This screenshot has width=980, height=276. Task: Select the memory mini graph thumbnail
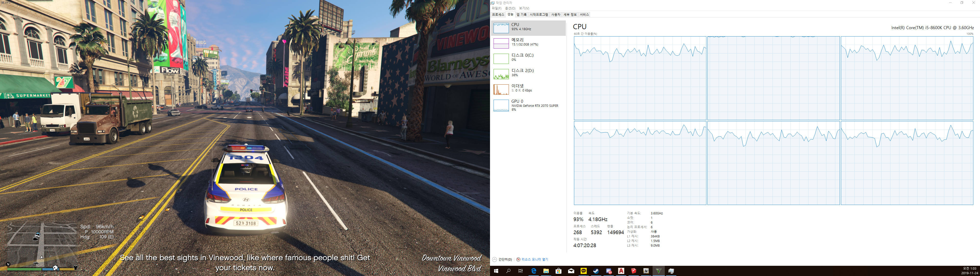pyautogui.click(x=501, y=43)
